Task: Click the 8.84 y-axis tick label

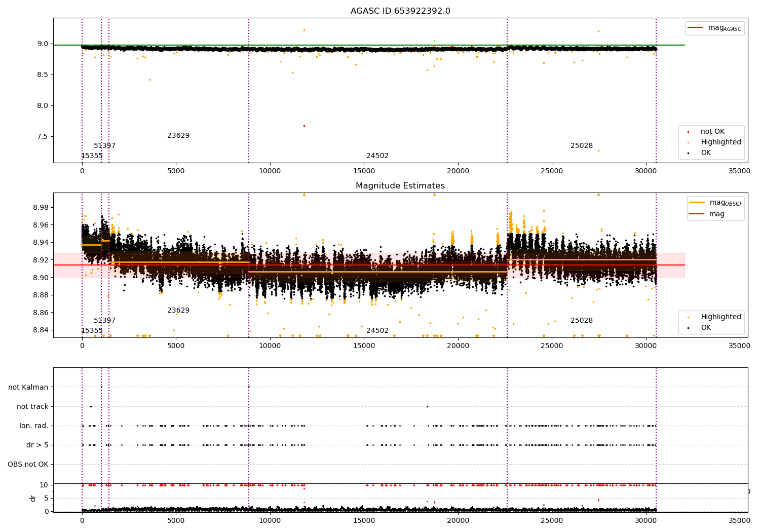Action: (x=41, y=330)
